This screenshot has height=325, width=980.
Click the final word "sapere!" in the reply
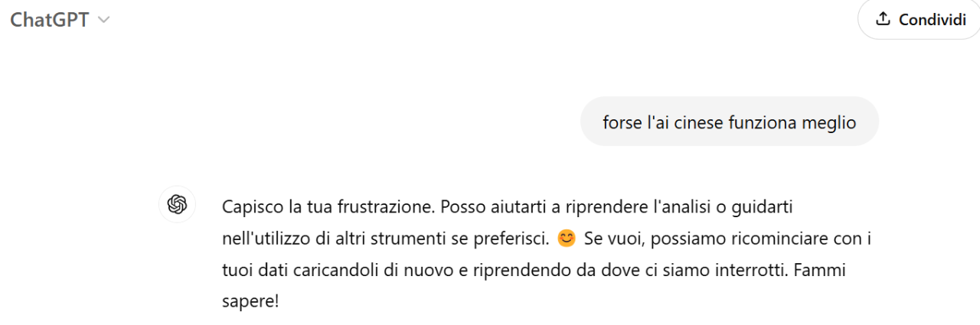pos(250,302)
